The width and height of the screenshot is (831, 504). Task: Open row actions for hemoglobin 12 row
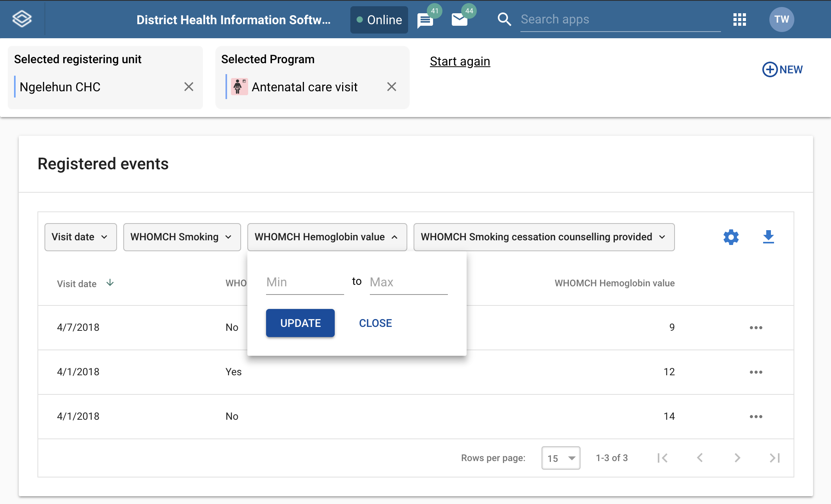coord(756,372)
